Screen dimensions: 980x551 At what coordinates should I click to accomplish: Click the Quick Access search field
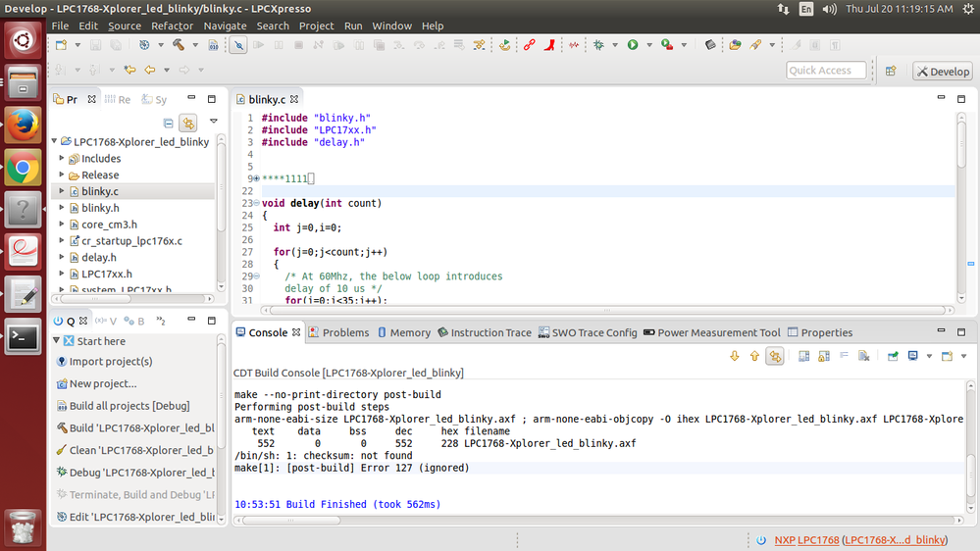[826, 71]
